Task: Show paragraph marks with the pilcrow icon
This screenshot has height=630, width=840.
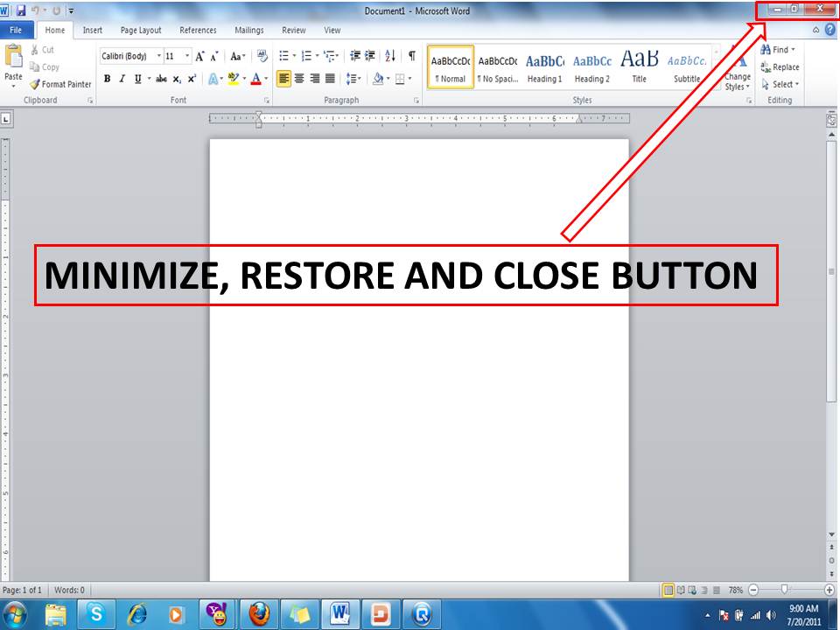Action: pyautogui.click(x=410, y=55)
